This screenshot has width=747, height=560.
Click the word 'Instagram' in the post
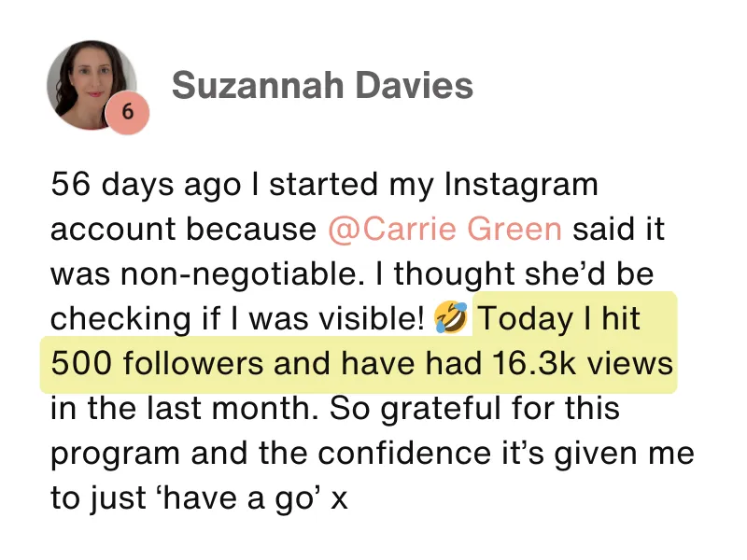pyautogui.click(x=521, y=186)
